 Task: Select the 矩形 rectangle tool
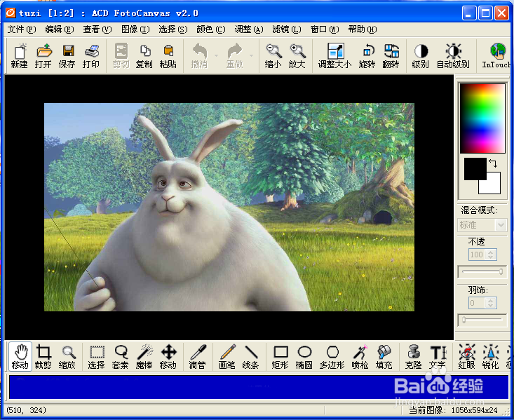280,357
